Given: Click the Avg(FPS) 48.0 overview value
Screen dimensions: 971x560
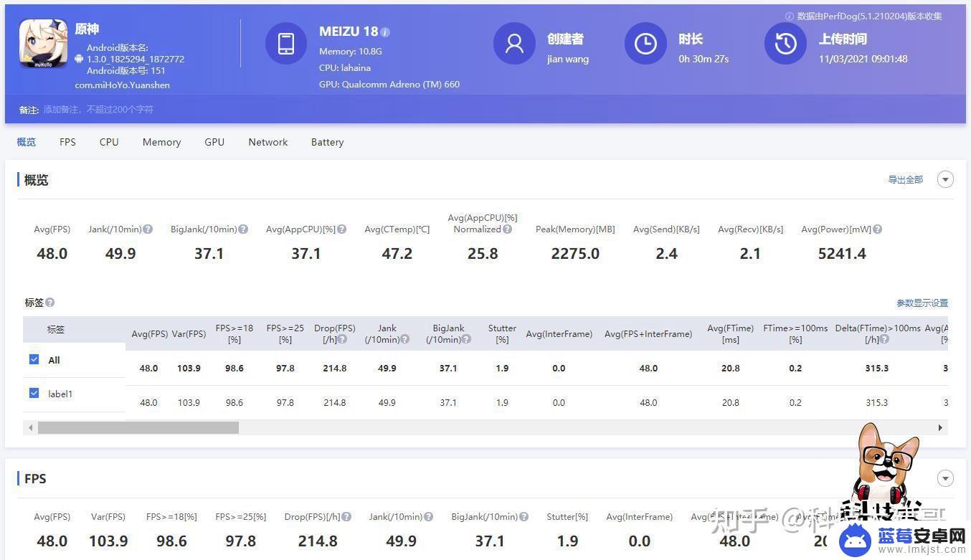Looking at the screenshot, I should coord(52,254).
